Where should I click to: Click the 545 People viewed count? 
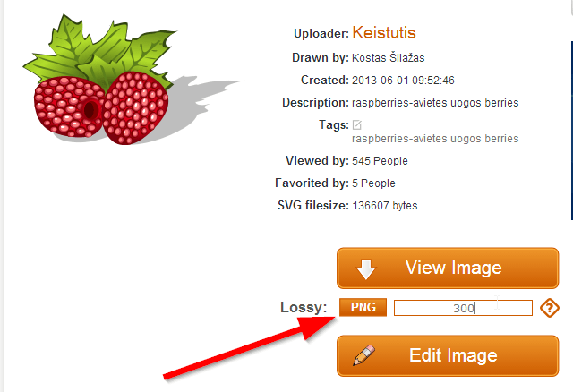tap(380, 161)
